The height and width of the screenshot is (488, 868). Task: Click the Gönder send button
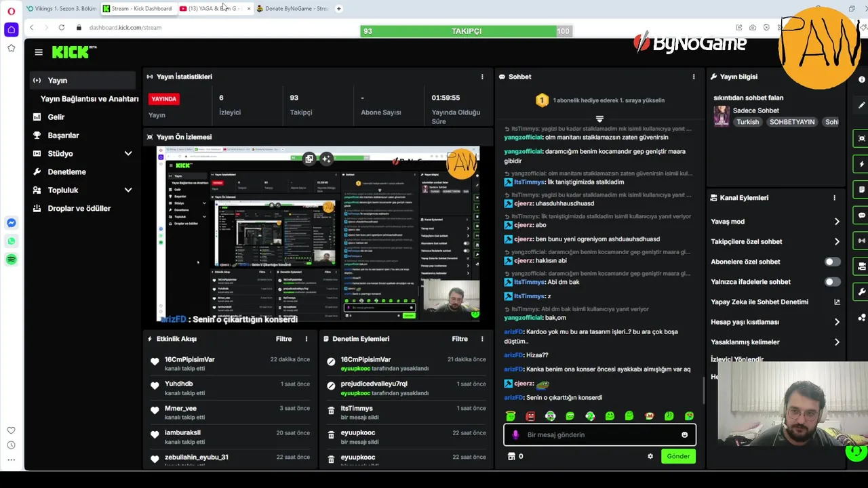point(678,456)
